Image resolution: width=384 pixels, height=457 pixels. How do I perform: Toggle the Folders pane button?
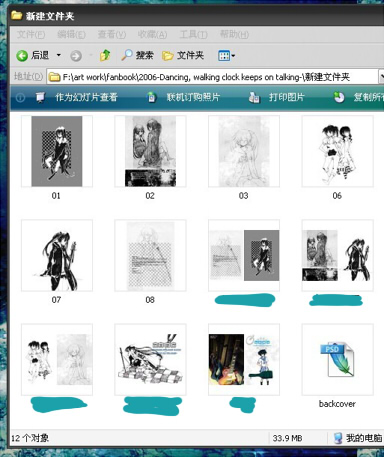point(183,55)
